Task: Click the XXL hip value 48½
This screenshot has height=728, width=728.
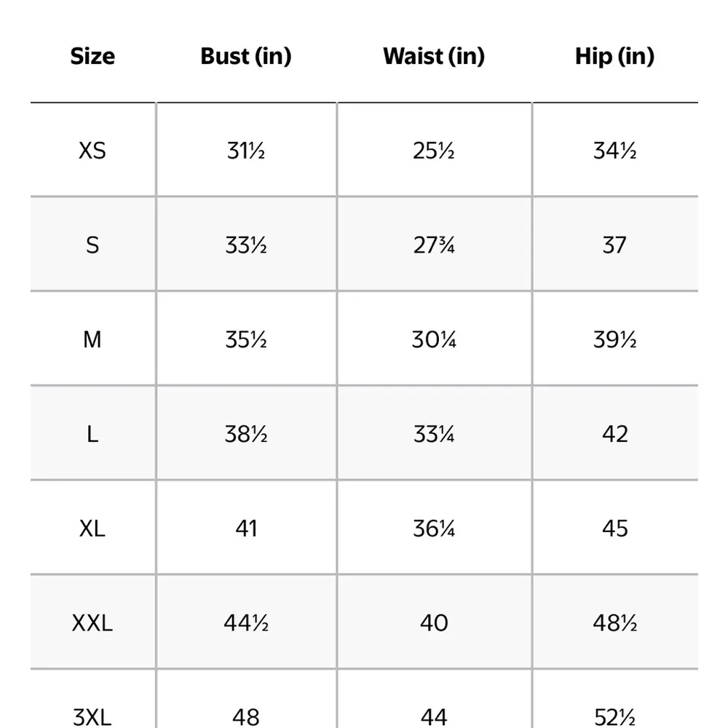Action: click(614, 623)
